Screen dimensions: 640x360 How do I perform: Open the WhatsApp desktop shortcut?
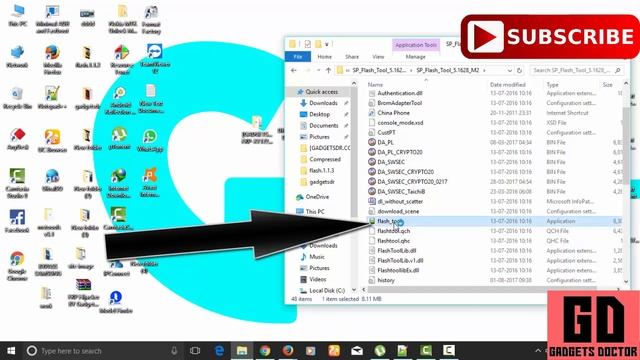tap(150, 140)
